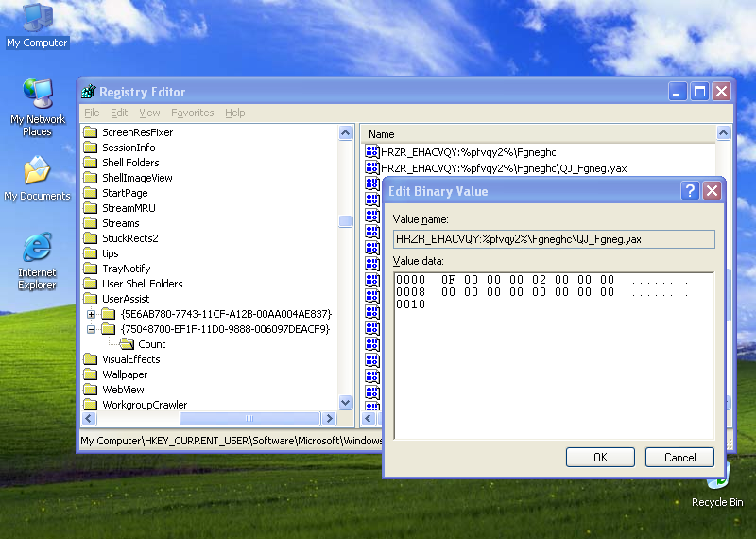The image size is (756, 539).
Task: Select the UserAssist folder icon
Action: click(90, 299)
